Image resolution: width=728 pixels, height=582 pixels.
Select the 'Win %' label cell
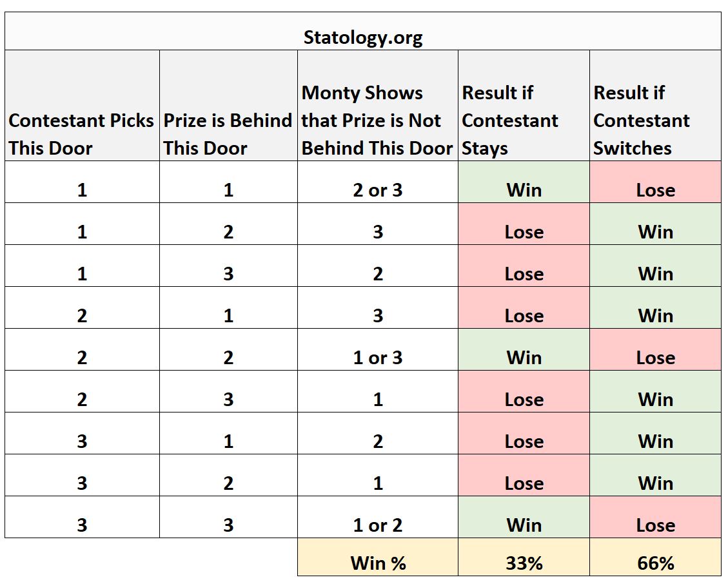(377, 557)
